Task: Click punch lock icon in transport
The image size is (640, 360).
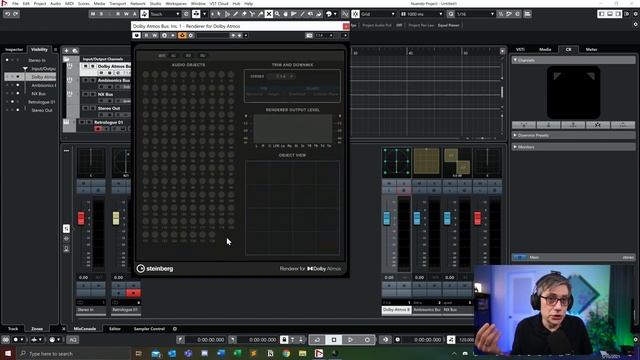Action: 284,340
